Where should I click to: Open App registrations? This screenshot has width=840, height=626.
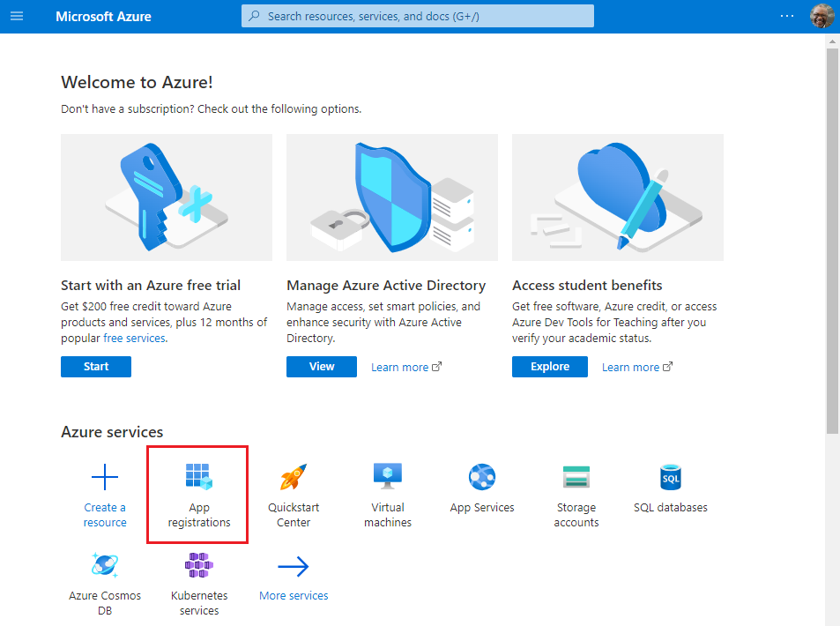pos(197,494)
